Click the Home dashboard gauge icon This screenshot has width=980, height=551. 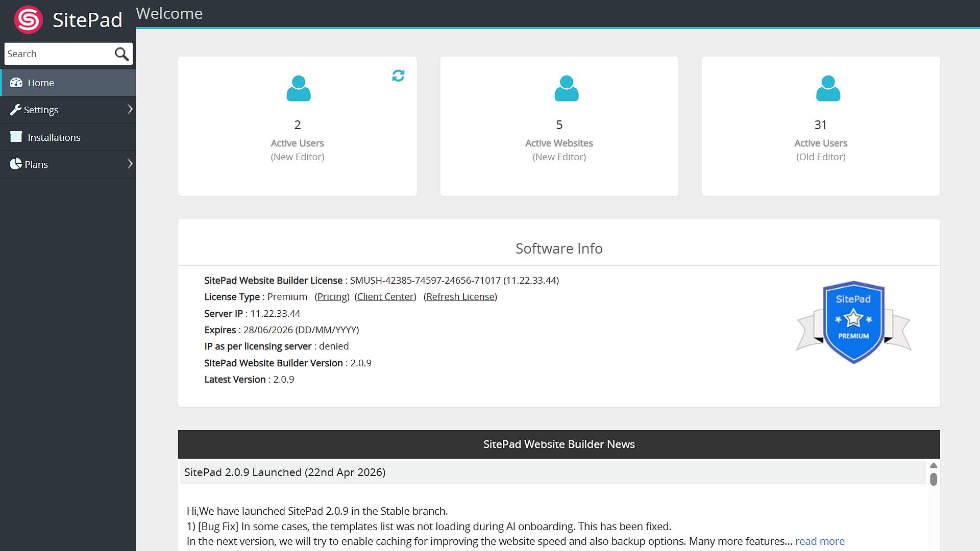(x=16, y=83)
